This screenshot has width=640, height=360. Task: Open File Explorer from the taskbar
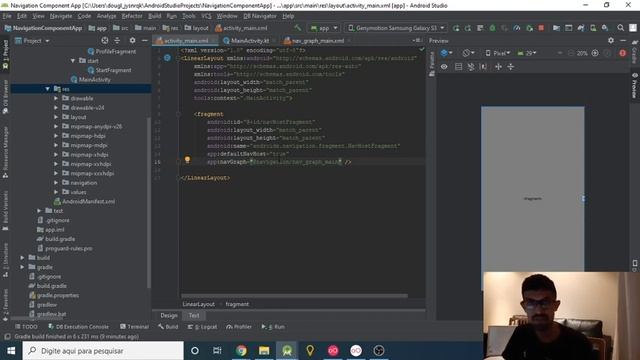click(x=264, y=351)
